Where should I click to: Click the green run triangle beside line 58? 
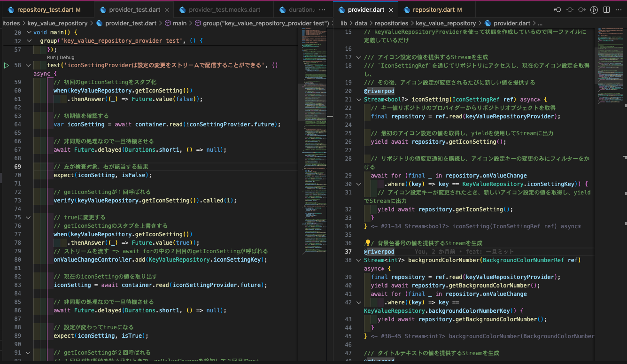(x=6, y=65)
